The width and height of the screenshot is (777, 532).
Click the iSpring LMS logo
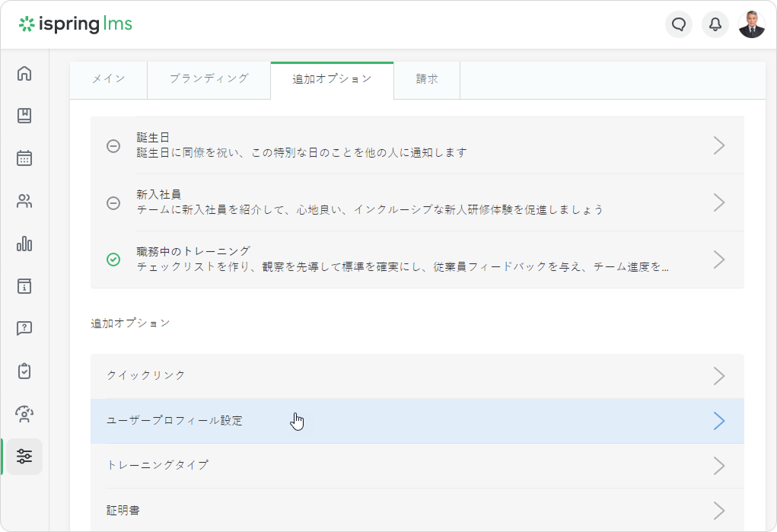click(x=75, y=24)
